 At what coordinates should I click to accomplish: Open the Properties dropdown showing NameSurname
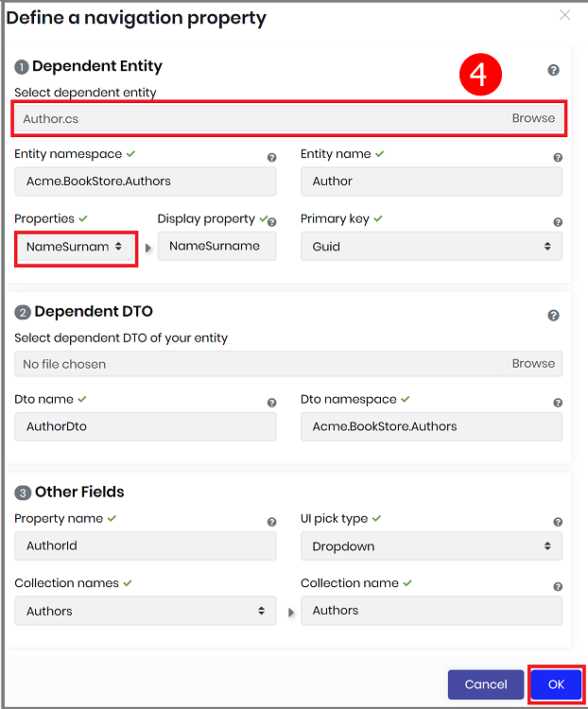click(x=76, y=247)
